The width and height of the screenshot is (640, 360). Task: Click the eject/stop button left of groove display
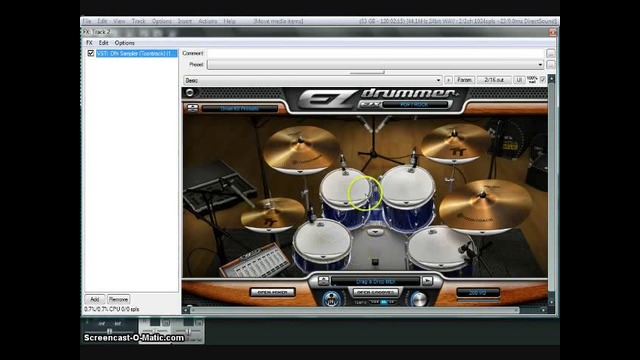point(323,281)
